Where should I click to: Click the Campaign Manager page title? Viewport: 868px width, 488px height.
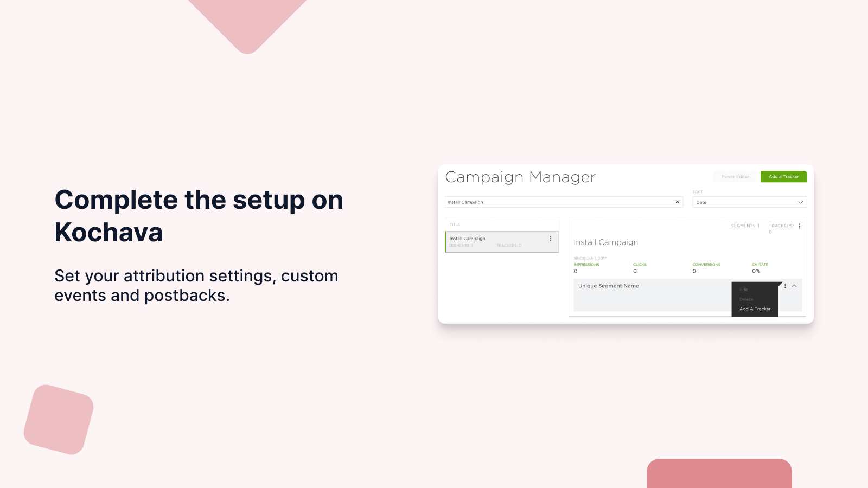(520, 177)
